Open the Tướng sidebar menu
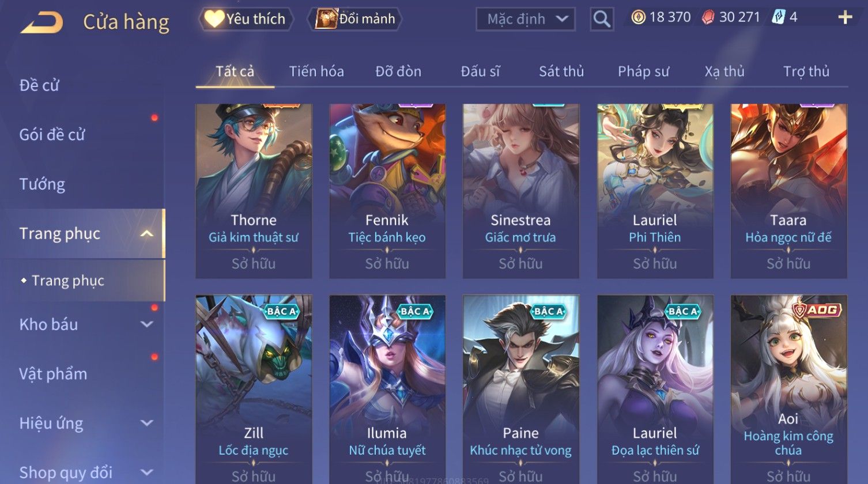The image size is (868, 484). (x=42, y=184)
